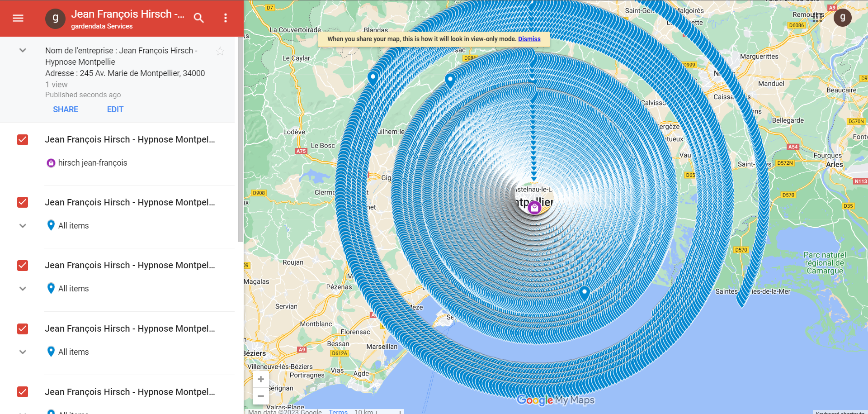Expand All items in the fourth layer
The width and height of the screenshot is (868, 414).
click(x=23, y=352)
